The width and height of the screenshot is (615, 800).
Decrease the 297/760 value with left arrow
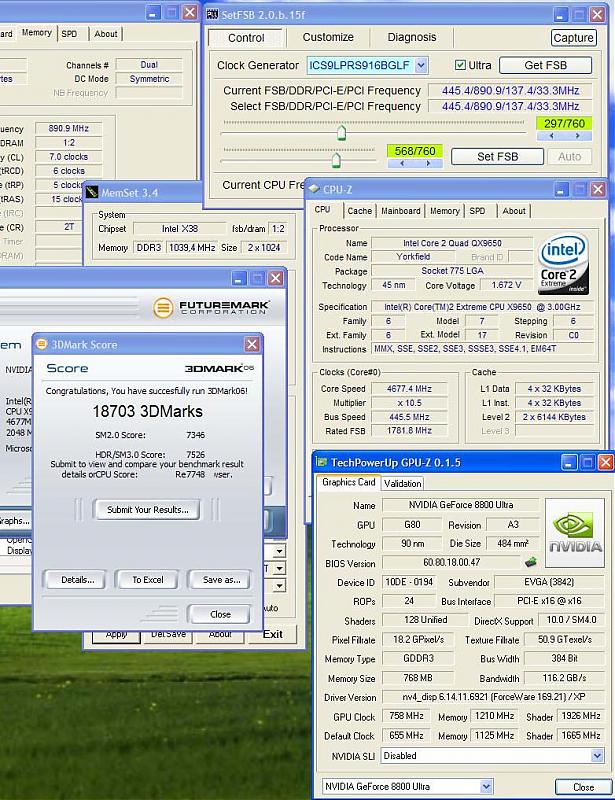(x=551, y=136)
